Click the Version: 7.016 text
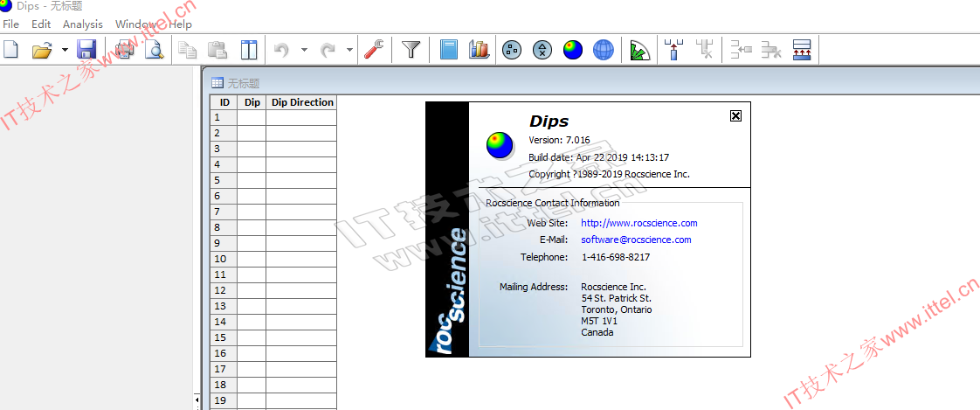The width and height of the screenshot is (980, 410). 559,140
